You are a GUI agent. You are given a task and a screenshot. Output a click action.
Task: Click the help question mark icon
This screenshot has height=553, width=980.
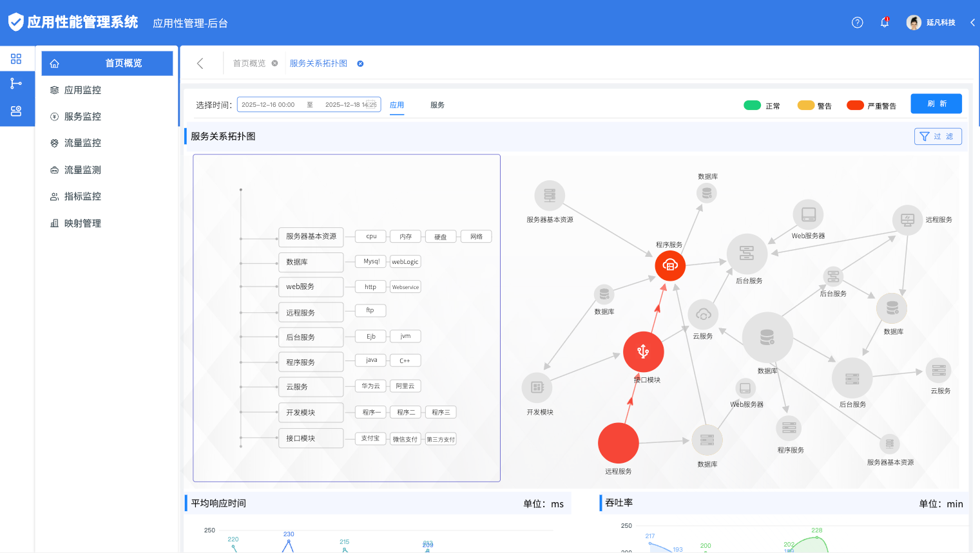(x=857, y=23)
